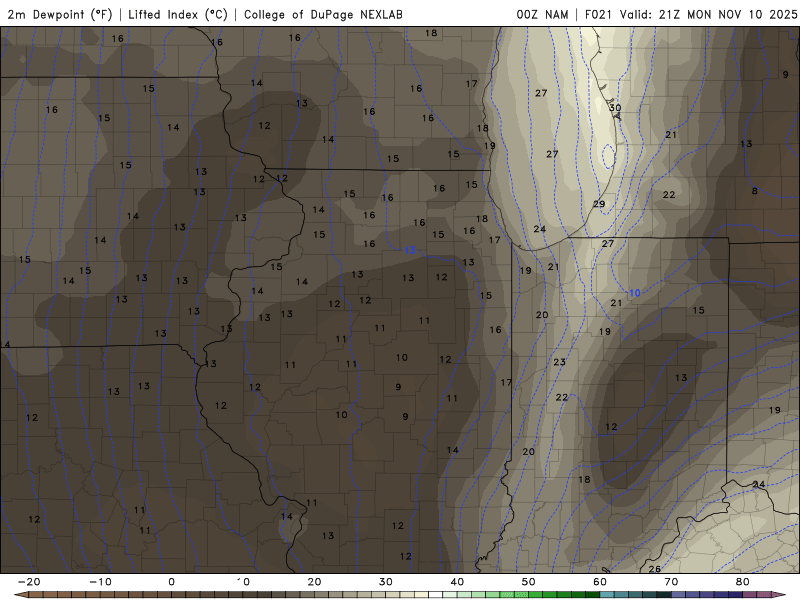Image resolution: width=800 pixels, height=600 pixels.
Task: Click the 50 label on the color scale
Action: pyautogui.click(x=529, y=582)
